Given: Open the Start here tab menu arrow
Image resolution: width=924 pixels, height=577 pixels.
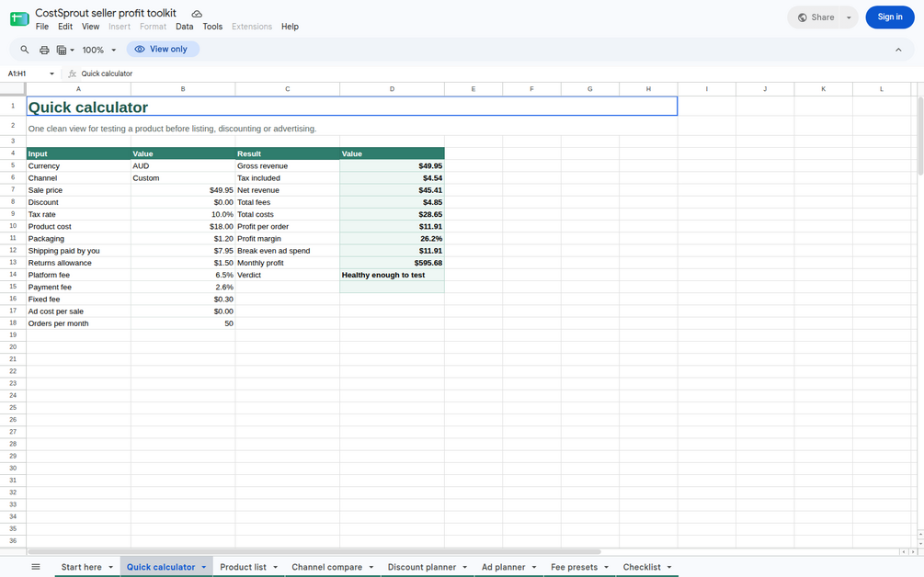Looking at the screenshot, I should pyautogui.click(x=110, y=567).
